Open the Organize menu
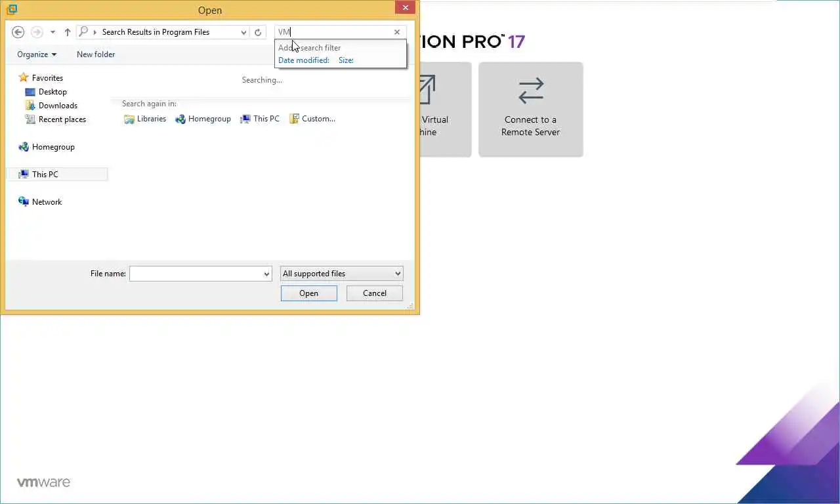840x504 pixels. [37, 54]
